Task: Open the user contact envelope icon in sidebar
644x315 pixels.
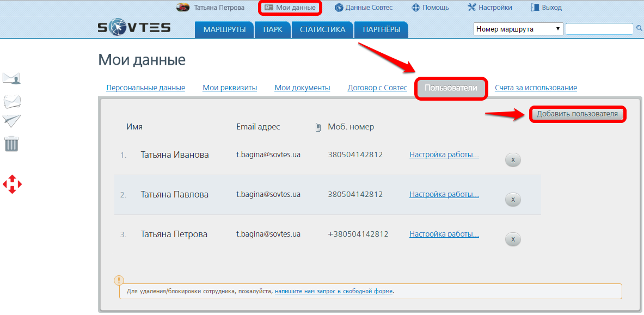Action: click(11, 78)
